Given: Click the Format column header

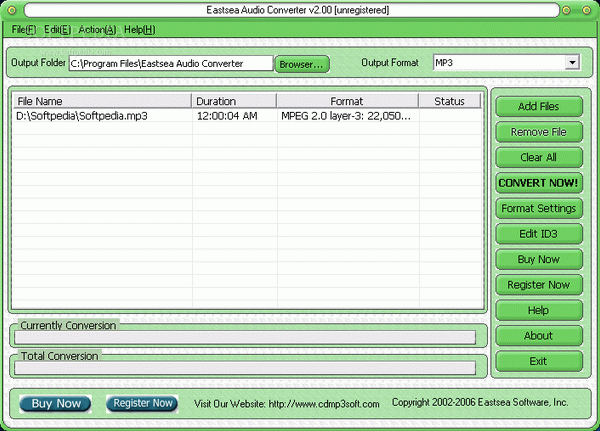Looking at the screenshot, I should 347,101.
